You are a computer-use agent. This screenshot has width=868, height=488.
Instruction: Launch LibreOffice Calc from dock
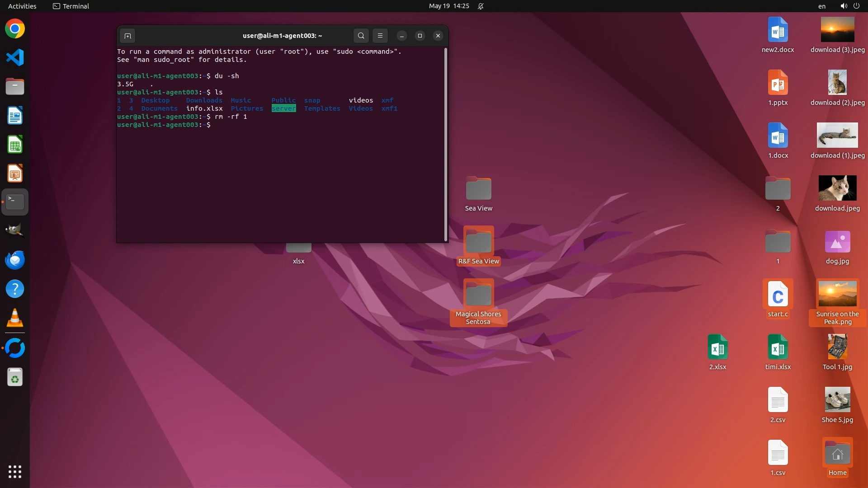point(15,145)
